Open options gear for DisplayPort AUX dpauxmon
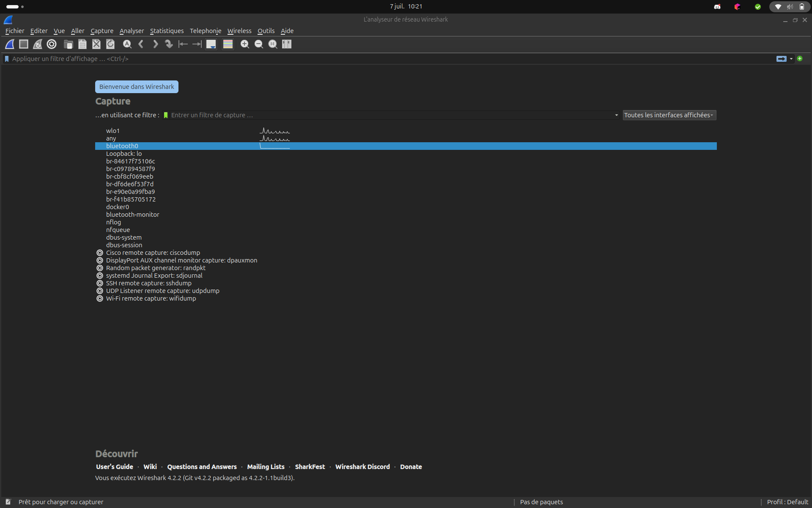The height and width of the screenshot is (508, 812). click(x=100, y=260)
